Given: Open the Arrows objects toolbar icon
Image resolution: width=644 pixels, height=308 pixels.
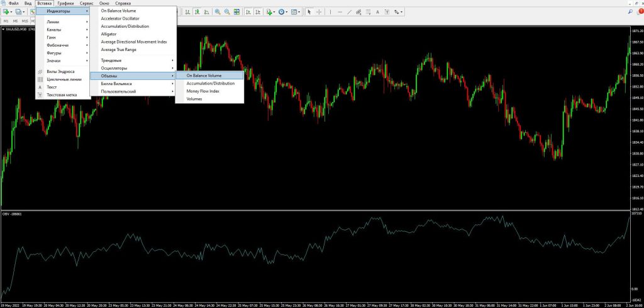Looking at the screenshot, I should click(398, 12).
